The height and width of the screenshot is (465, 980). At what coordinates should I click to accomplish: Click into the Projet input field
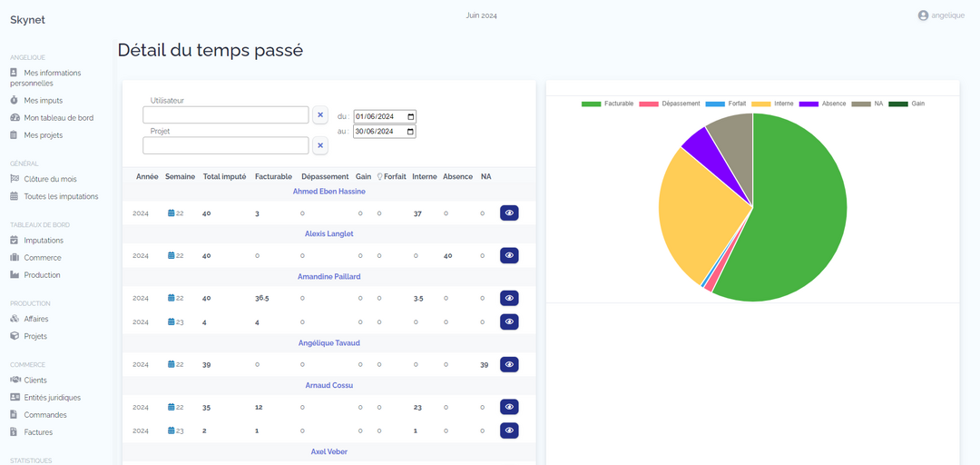tap(226, 145)
